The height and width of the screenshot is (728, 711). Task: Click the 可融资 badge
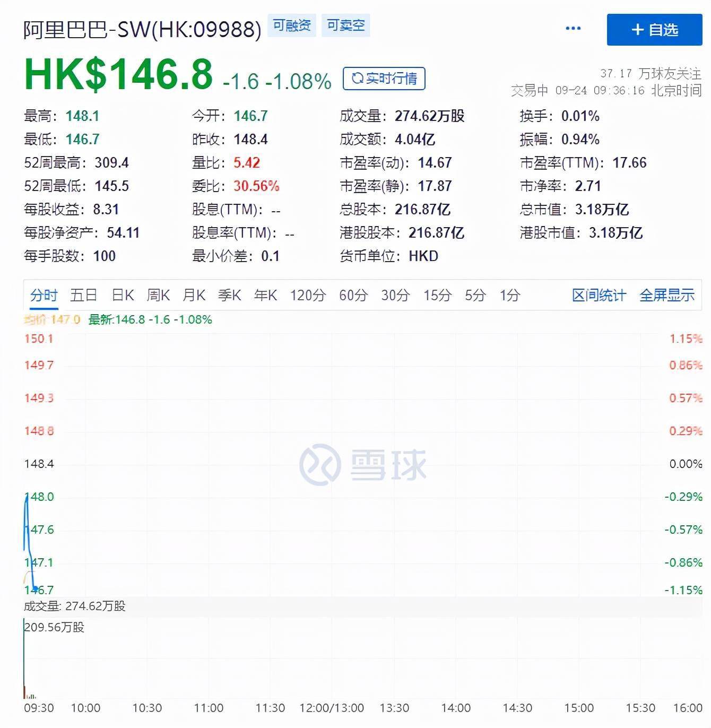[291, 25]
